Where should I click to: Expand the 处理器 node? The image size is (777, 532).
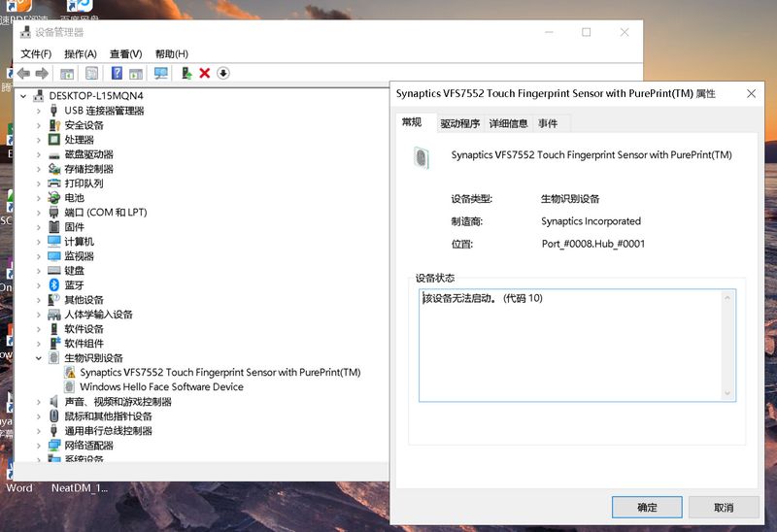pyautogui.click(x=39, y=140)
